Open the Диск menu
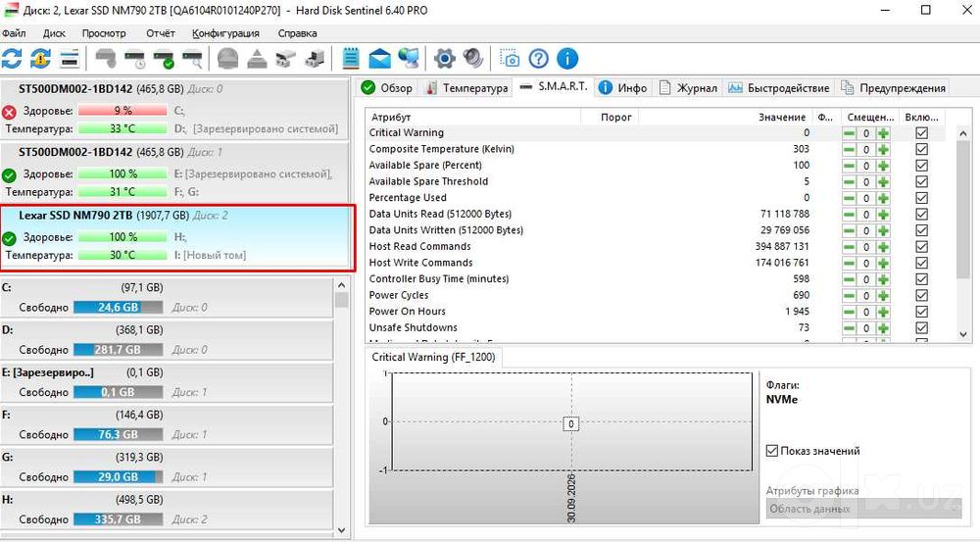The height and width of the screenshot is (542, 980). point(54,33)
